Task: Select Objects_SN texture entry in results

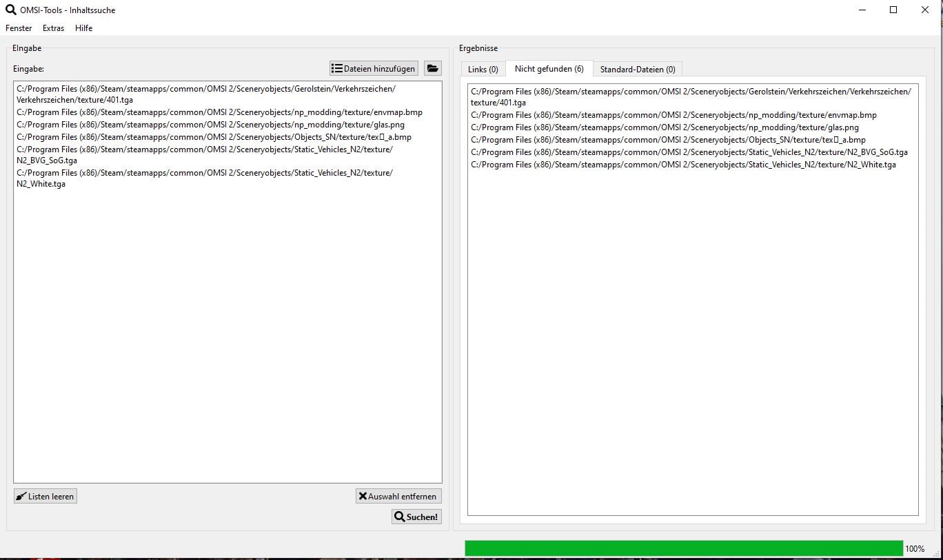Action: click(667, 140)
